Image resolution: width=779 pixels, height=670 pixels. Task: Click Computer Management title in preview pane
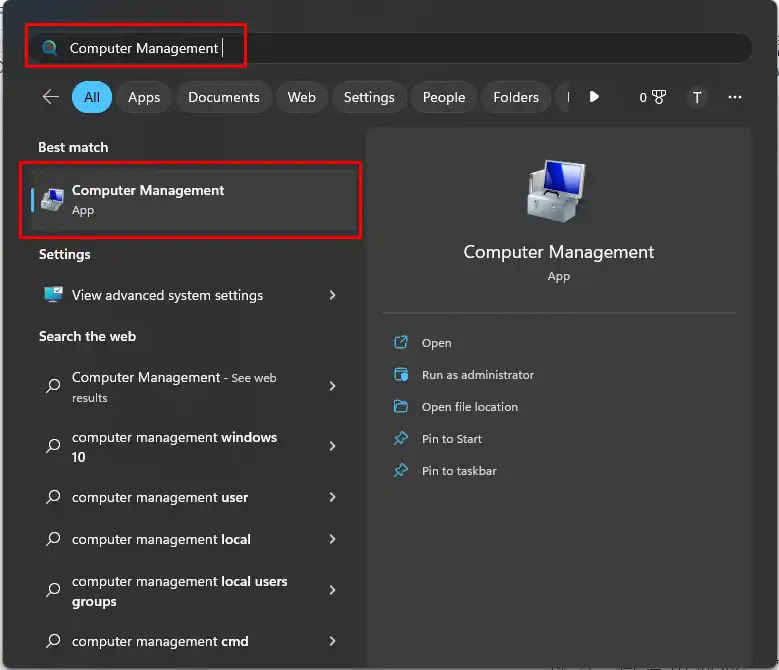click(558, 252)
